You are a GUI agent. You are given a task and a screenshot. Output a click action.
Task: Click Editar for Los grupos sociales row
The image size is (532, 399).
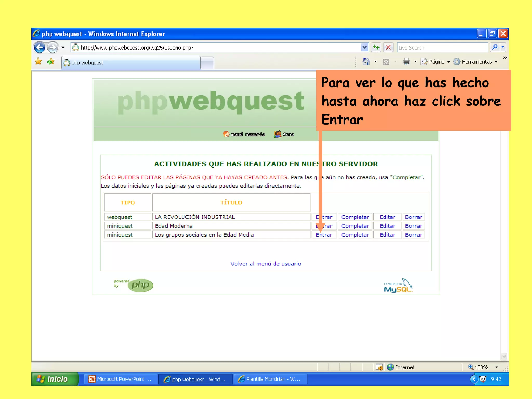(x=387, y=235)
